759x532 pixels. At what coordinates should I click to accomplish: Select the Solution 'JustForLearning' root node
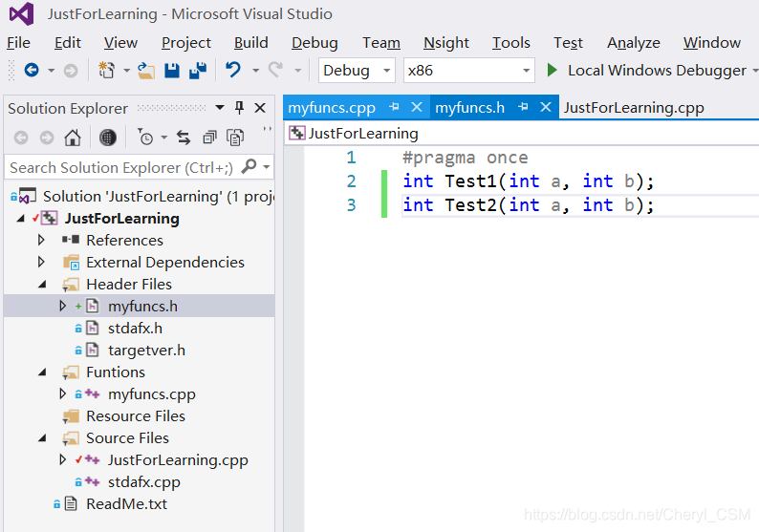[x=159, y=197]
